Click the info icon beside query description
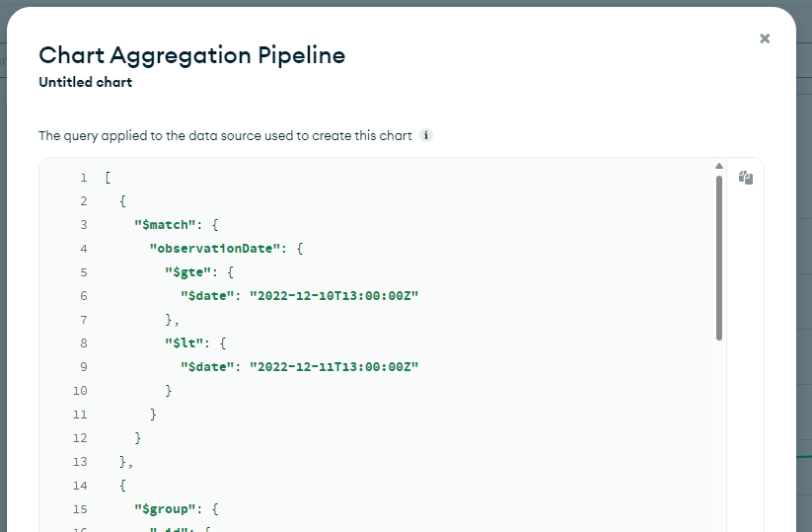The height and width of the screenshot is (532, 812). click(425, 135)
